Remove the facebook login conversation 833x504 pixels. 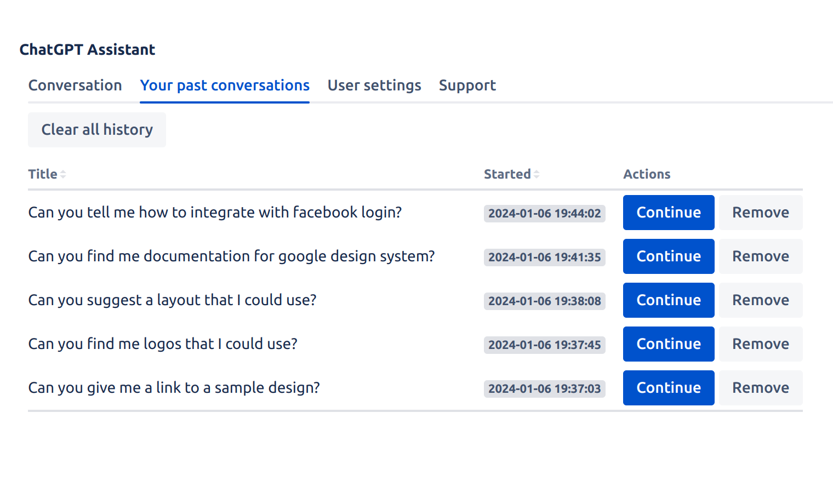tap(761, 213)
